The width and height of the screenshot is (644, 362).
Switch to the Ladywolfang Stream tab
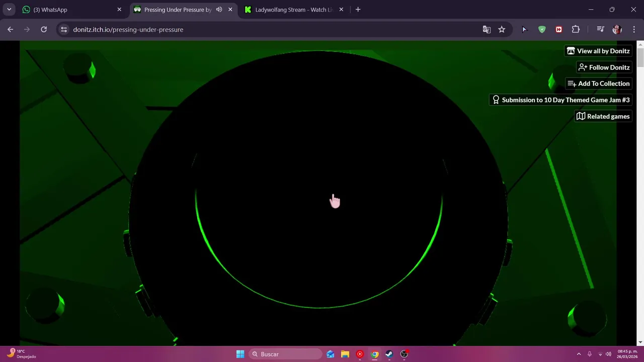click(293, 10)
